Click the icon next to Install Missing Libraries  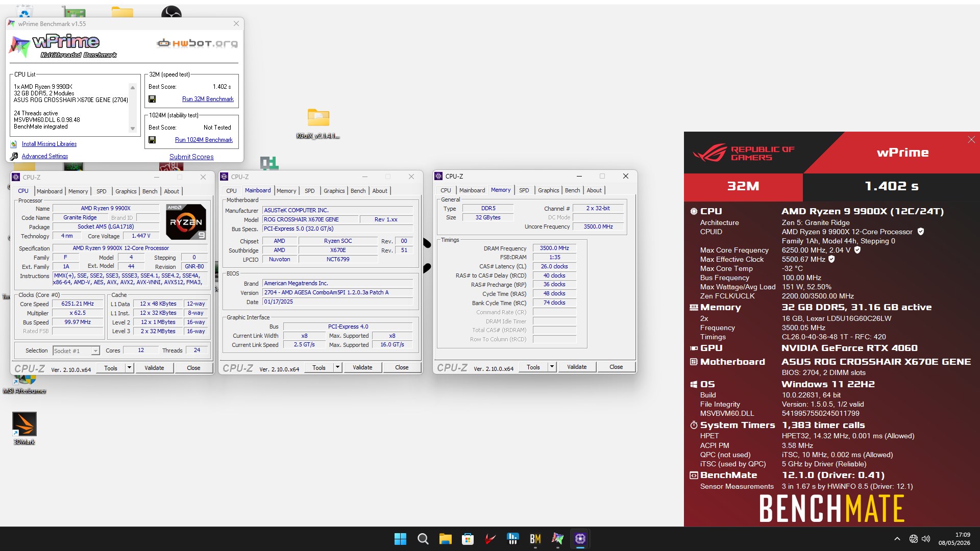[x=14, y=144]
